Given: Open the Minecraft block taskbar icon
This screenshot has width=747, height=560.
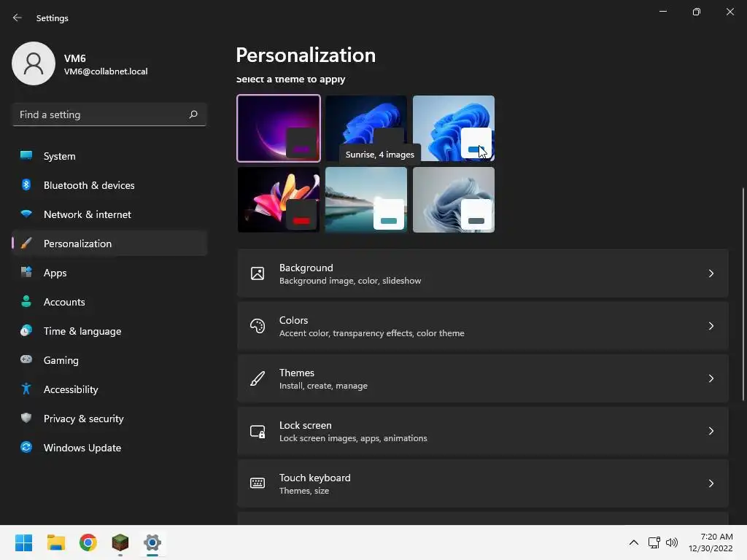Looking at the screenshot, I should coord(120,542).
